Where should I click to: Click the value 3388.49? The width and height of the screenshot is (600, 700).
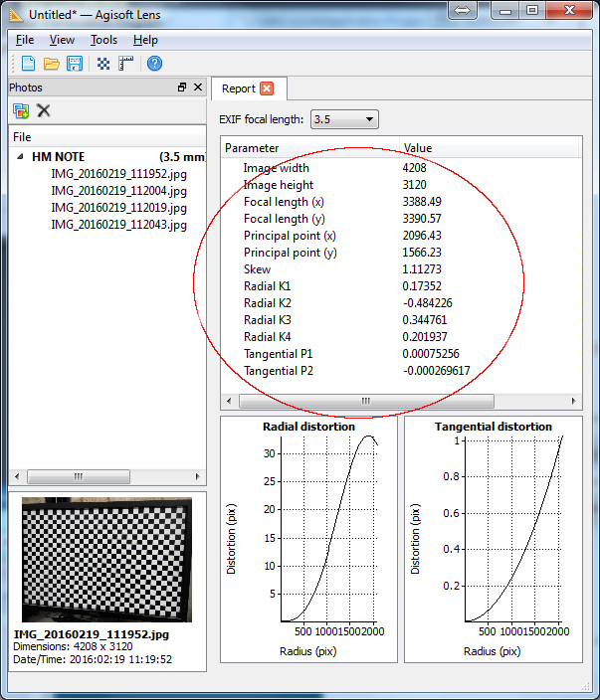422,202
